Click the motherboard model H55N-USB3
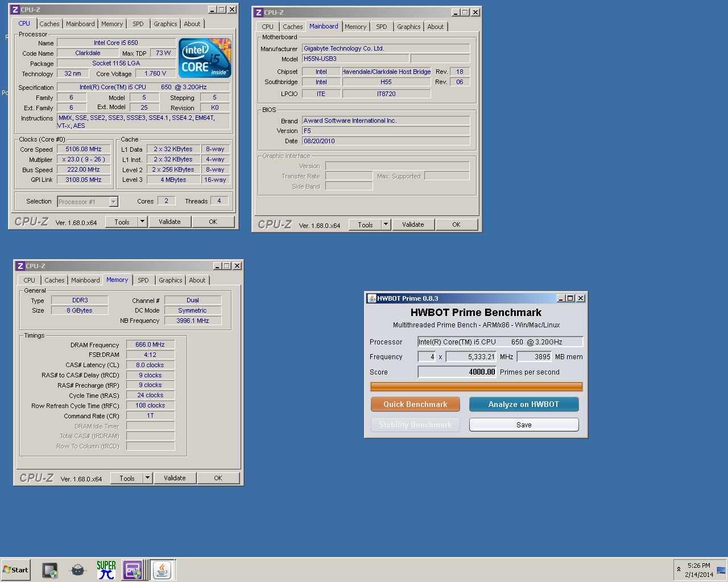This screenshot has height=582, width=728. [x=355, y=59]
